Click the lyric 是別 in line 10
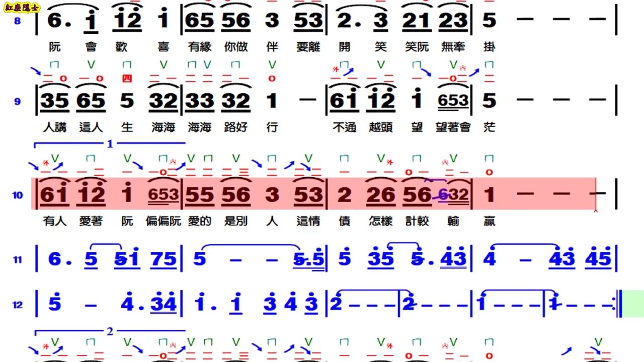 pos(236,221)
